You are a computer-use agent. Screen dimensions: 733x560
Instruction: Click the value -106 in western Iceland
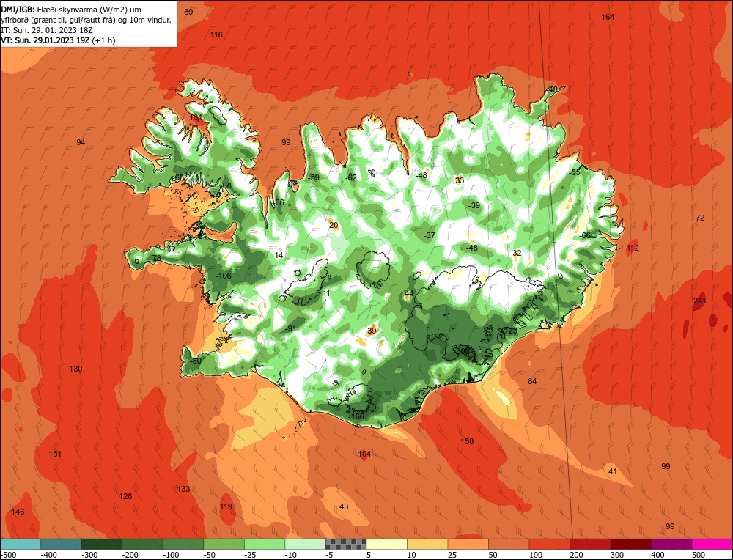tap(224, 276)
